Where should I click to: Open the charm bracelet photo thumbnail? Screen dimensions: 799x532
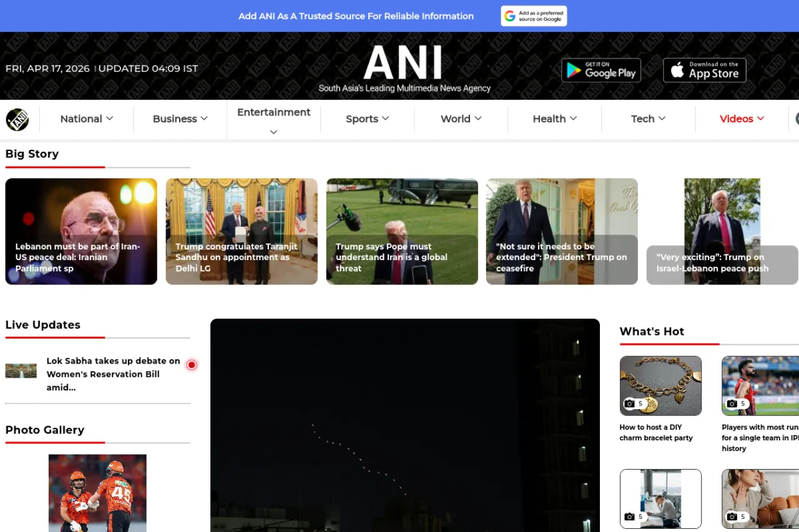(660, 385)
